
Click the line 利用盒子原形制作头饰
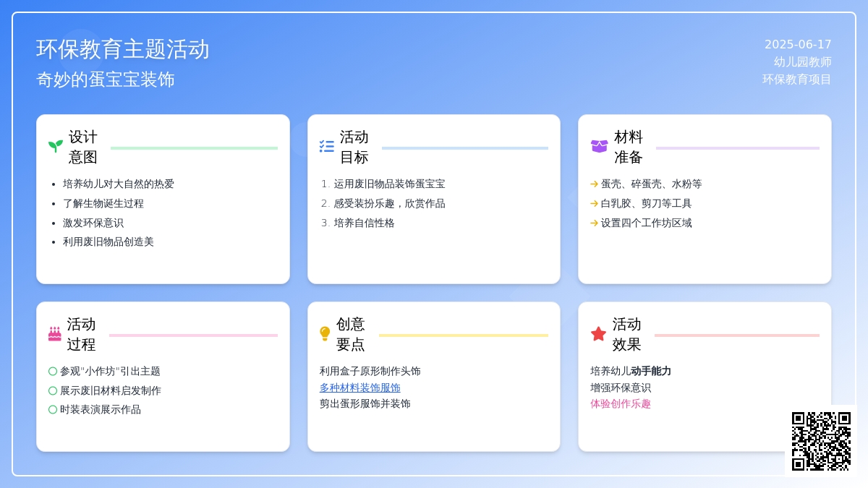point(370,372)
